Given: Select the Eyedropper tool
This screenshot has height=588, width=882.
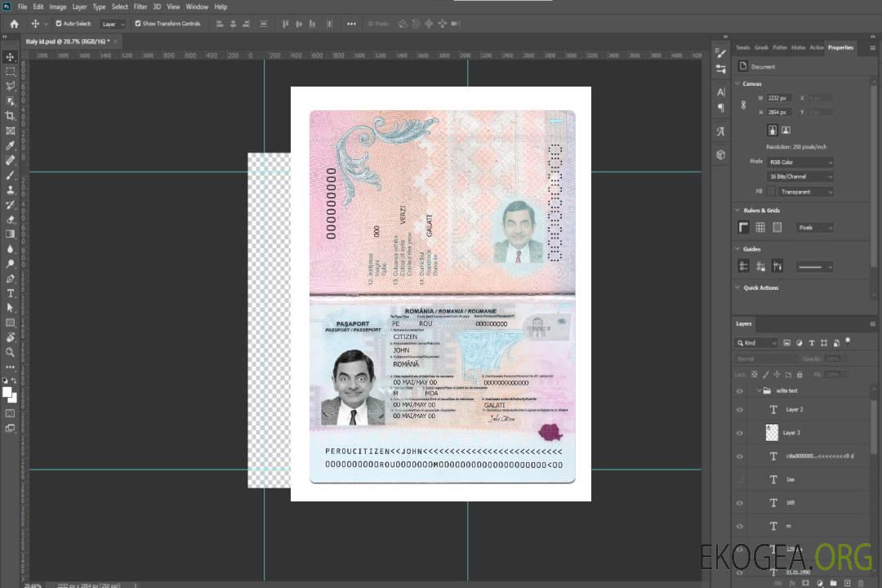Looking at the screenshot, I should pyautogui.click(x=10, y=145).
